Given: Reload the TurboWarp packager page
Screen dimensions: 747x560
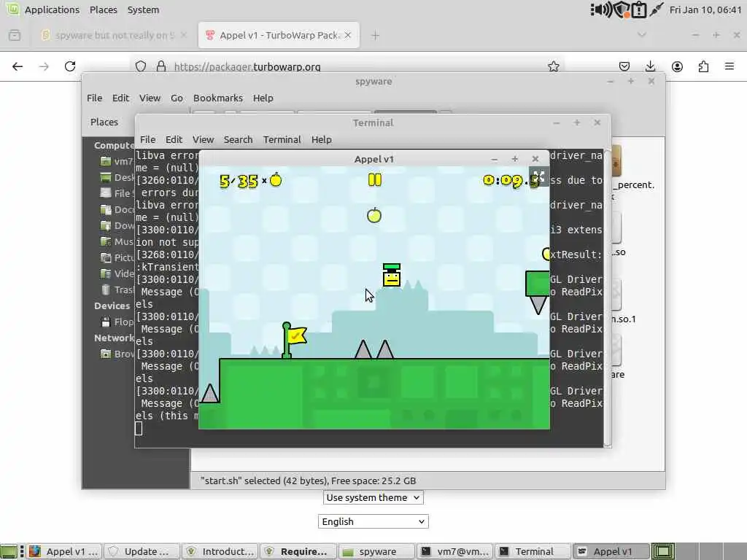Looking at the screenshot, I should [x=70, y=66].
